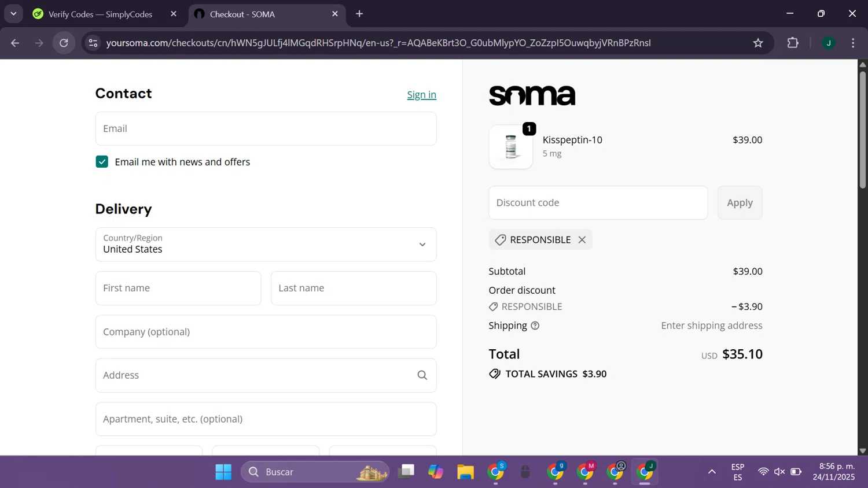Click the Sign in link
The height and width of the screenshot is (488, 868).
tap(421, 95)
